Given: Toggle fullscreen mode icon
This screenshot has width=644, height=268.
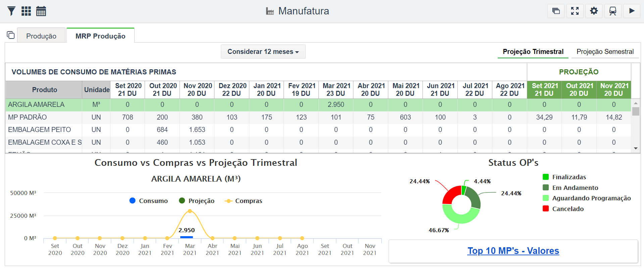Looking at the screenshot, I should (x=575, y=11).
